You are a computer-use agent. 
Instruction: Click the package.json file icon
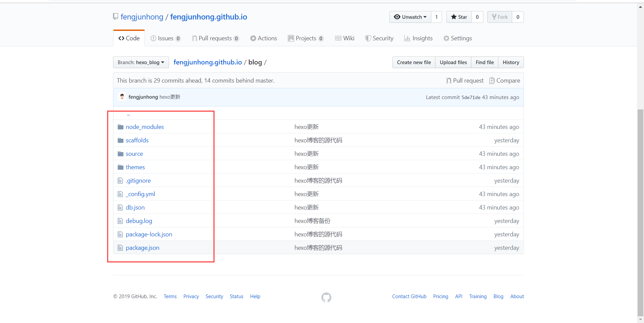point(120,248)
